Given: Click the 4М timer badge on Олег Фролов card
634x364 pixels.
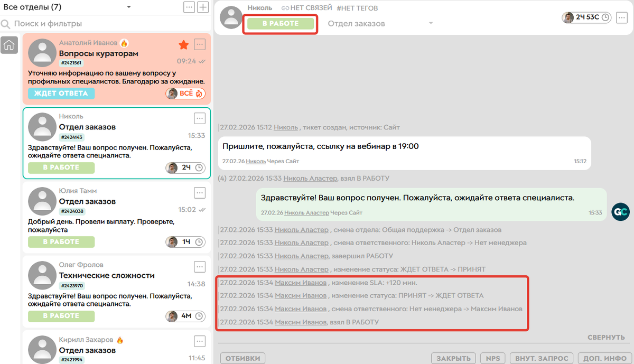Looking at the screenshot, I should tap(185, 316).
